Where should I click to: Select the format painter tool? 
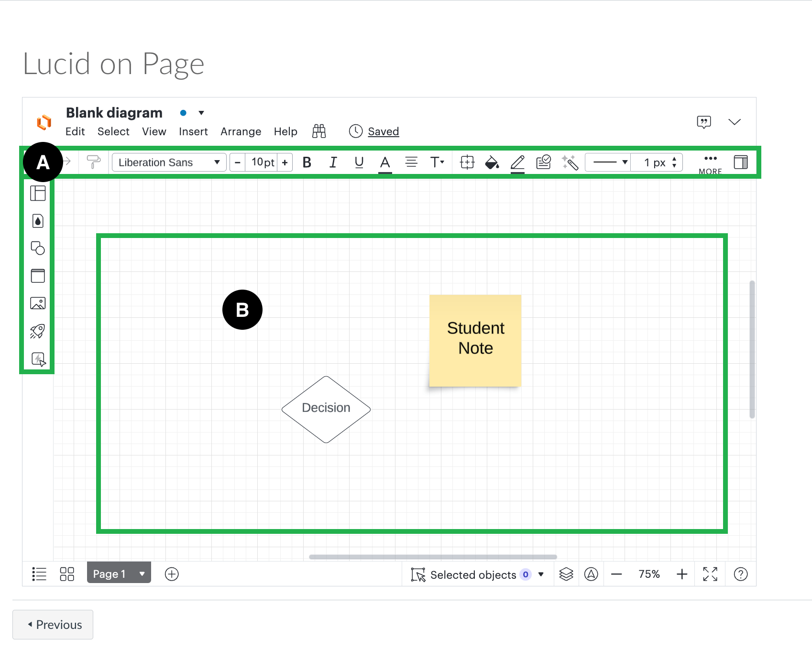[x=94, y=162]
